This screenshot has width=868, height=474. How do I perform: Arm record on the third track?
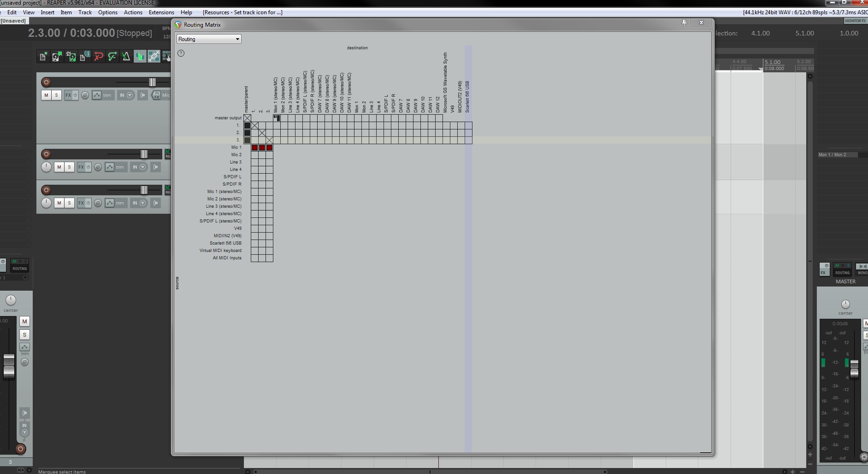pos(46,190)
